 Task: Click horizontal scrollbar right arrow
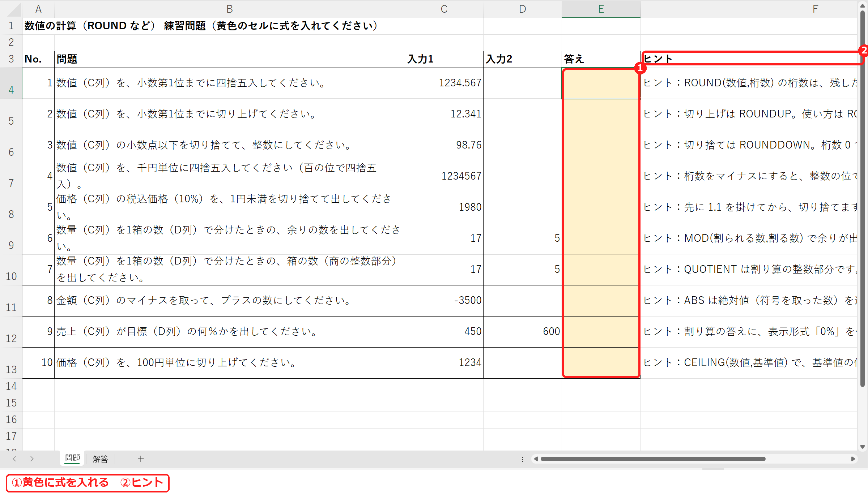point(853,459)
